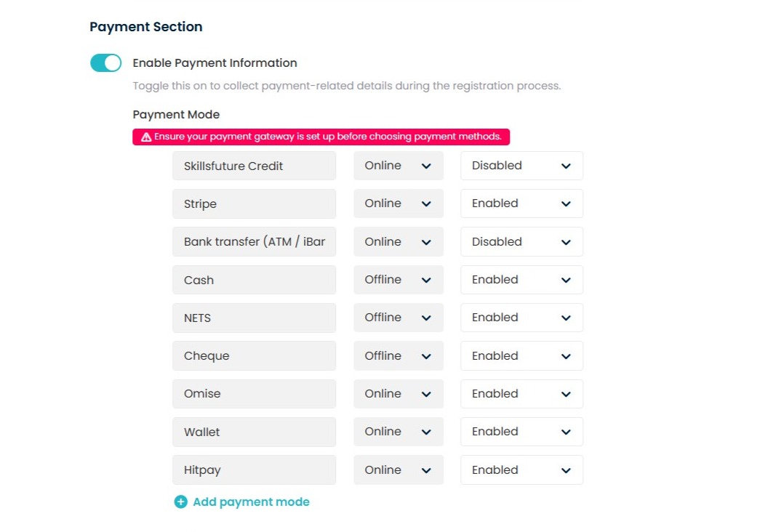Change the Cash Offline mode dropdown
768x532 pixels.
click(399, 280)
